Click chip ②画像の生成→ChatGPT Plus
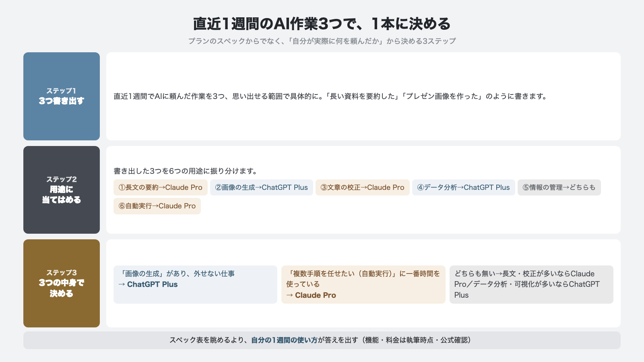The image size is (644, 362). tap(262, 187)
